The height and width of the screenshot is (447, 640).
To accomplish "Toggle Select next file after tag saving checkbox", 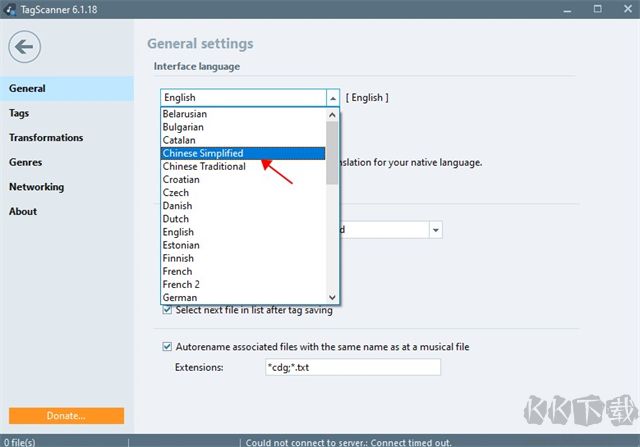I will click(x=167, y=310).
